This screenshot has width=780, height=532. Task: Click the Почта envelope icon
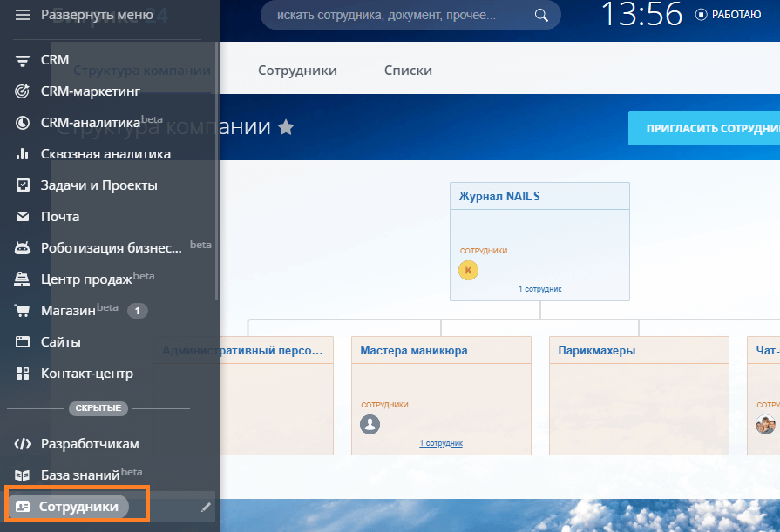tap(23, 217)
